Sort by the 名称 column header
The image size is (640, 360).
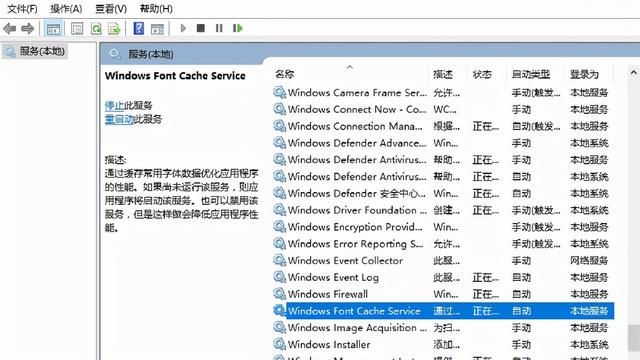click(284, 74)
